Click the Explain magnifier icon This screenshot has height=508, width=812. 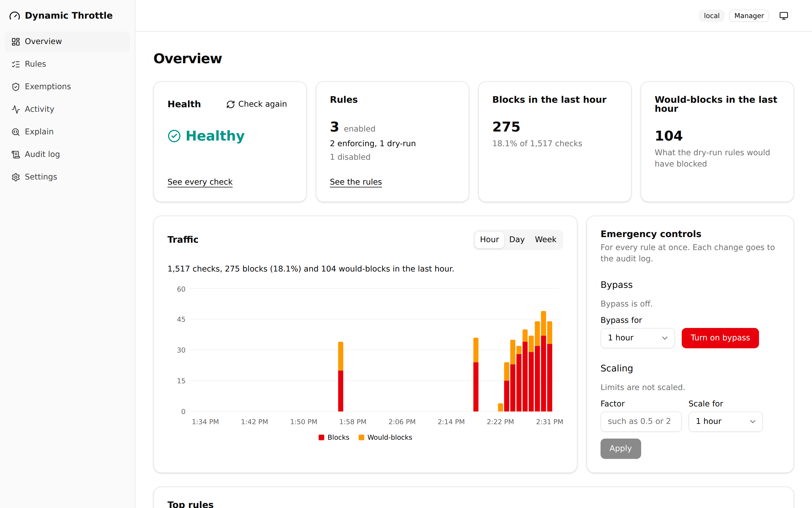pyautogui.click(x=16, y=132)
